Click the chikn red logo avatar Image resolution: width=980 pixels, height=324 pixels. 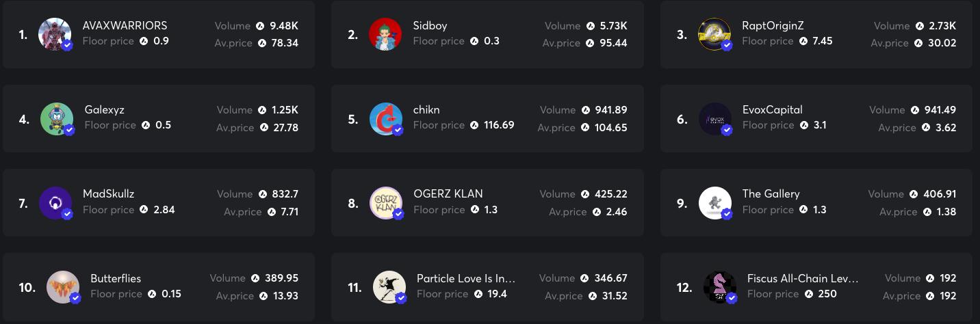386,119
